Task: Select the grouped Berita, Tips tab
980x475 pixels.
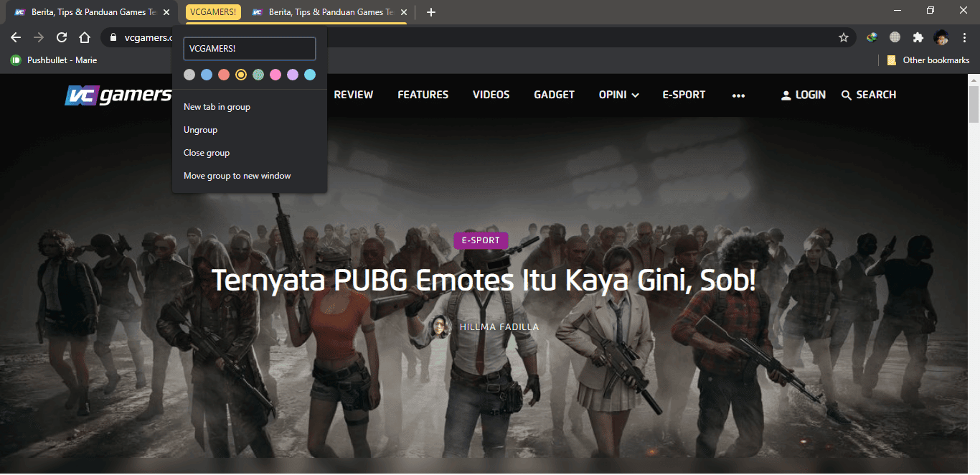Action: pyautogui.click(x=329, y=12)
